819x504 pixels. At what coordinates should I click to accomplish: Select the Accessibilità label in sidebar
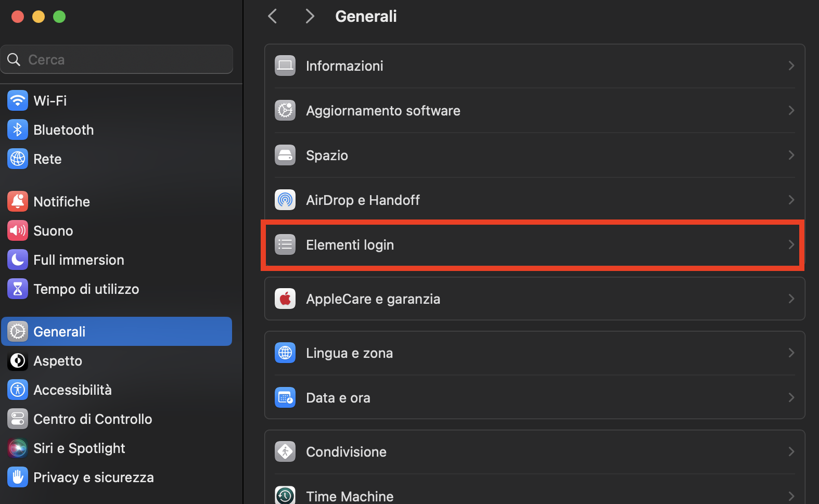pos(72,390)
